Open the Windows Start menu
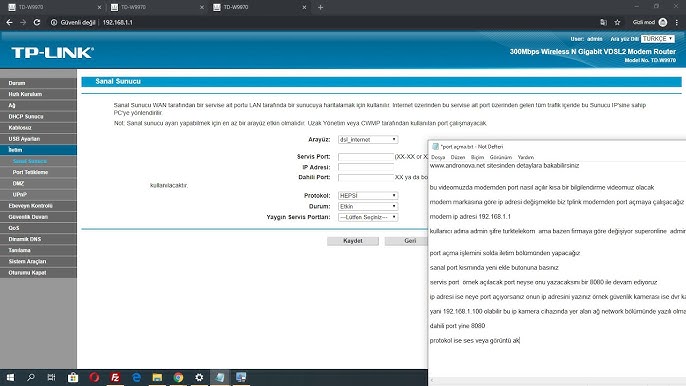686x386 pixels. click(10, 377)
